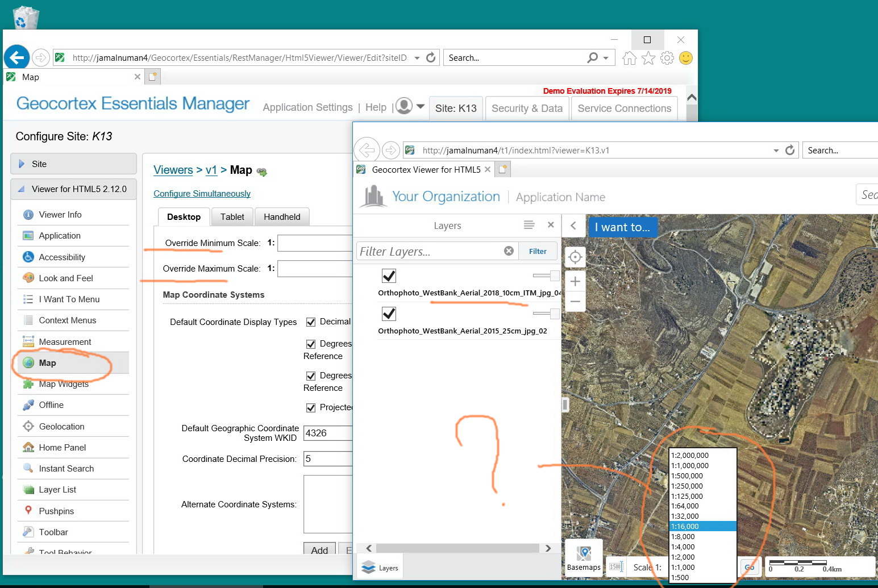Click the launch viewer icon beside Map heading

[262, 172]
